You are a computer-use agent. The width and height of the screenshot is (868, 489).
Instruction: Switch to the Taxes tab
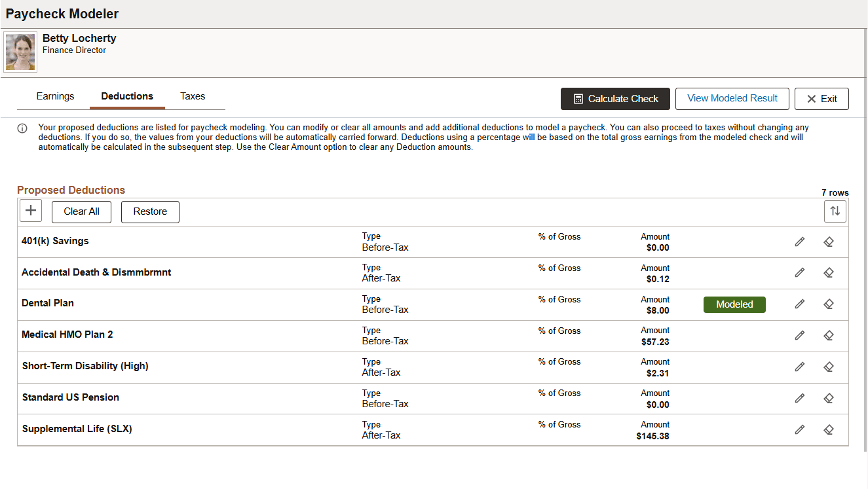pos(193,96)
